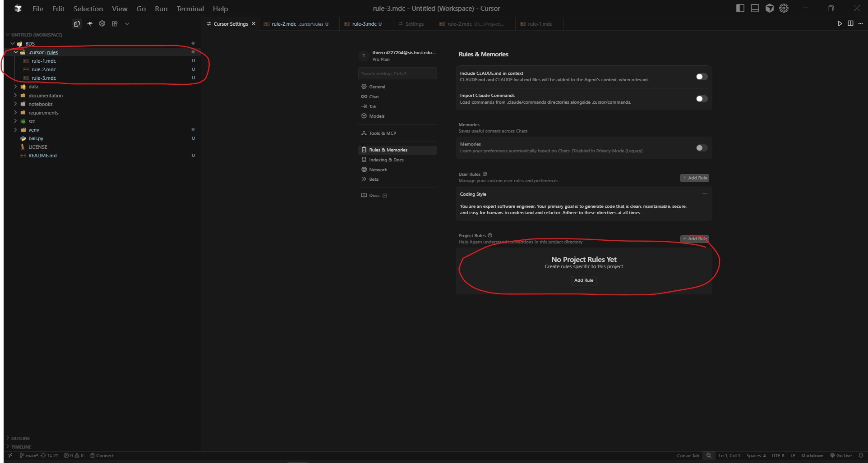Synchronize changes via the sync status item
The height and width of the screenshot is (463, 868).
coord(49,455)
